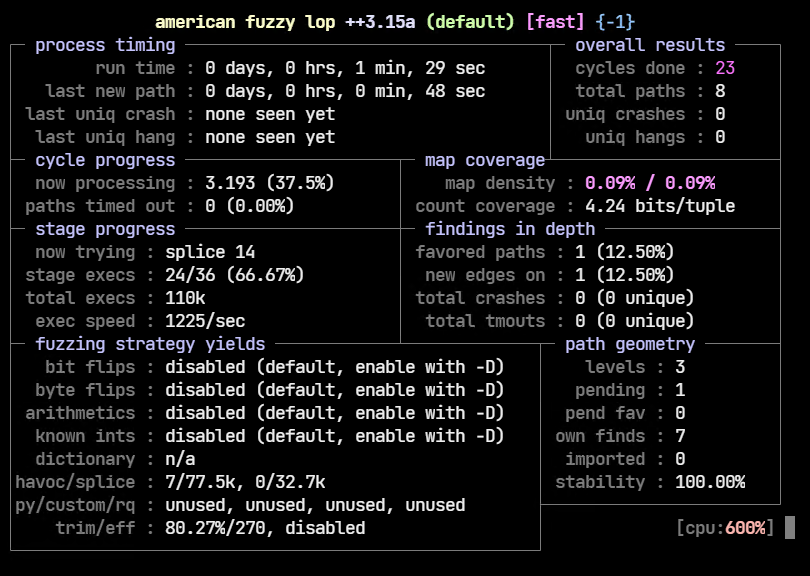Click the '[fast]' schedule label
810x576 pixels.
(x=555, y=22)
